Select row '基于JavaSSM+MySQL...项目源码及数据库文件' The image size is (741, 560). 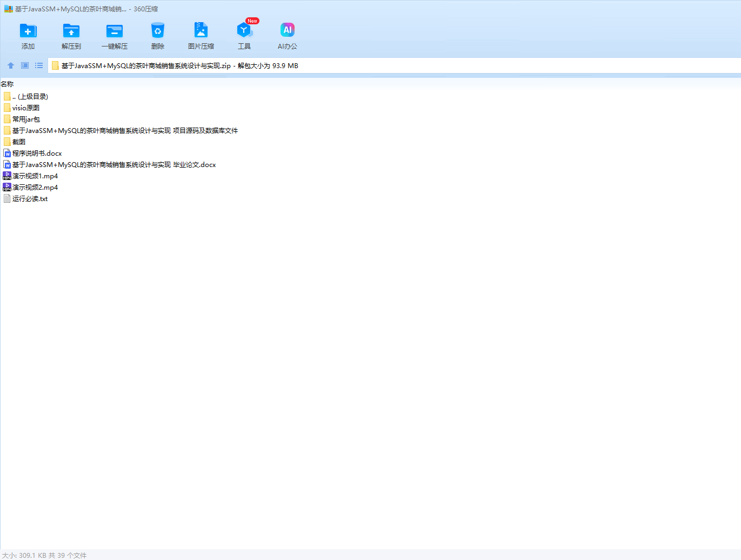click(125, 130)
